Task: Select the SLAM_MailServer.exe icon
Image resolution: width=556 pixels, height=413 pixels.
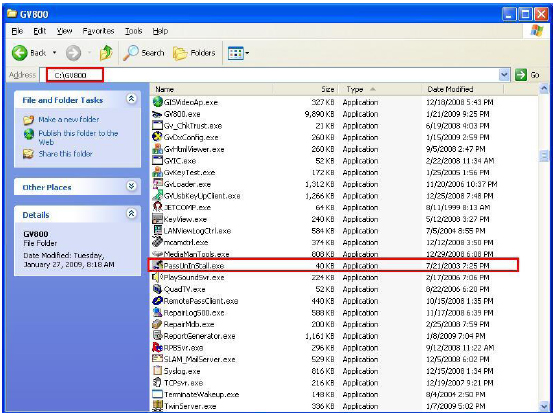Action: 157,359
